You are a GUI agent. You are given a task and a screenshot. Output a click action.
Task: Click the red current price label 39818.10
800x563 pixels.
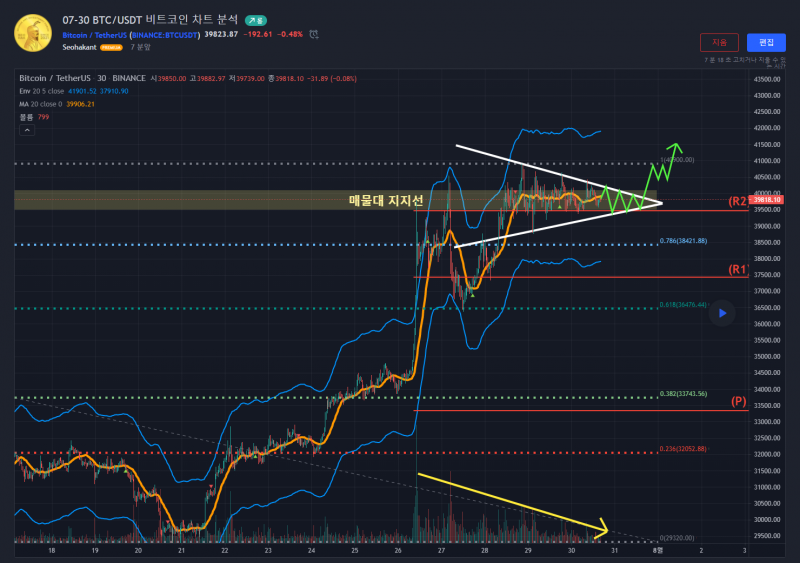pos(767,200)
